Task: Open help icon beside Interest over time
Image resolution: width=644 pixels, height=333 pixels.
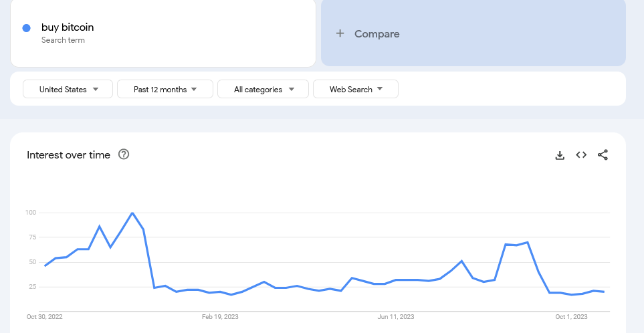Action: [x=124, y=154]
